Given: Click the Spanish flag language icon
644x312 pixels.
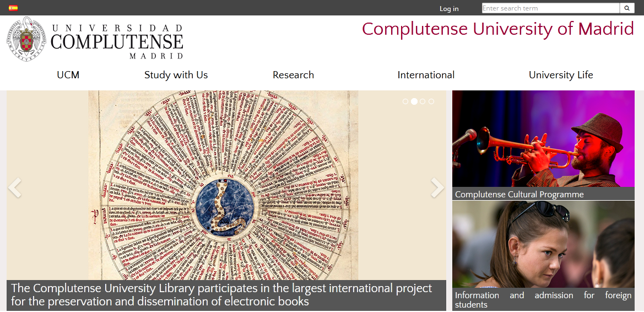Looking at the screenshot, I should (13, 8).
